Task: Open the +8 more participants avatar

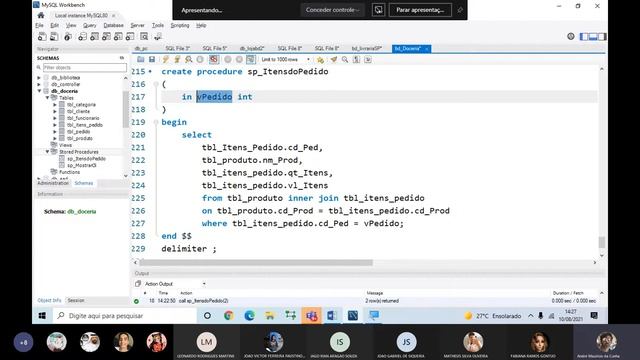Action: 23,342
